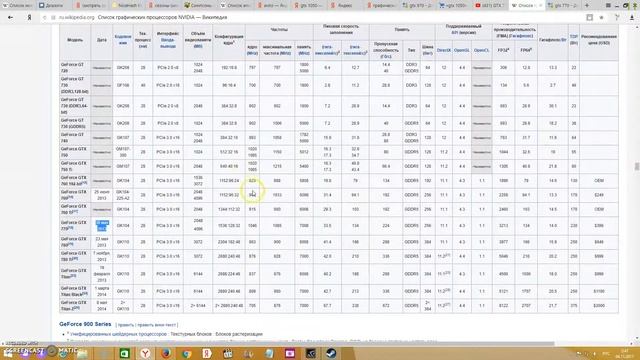This screenshot has width=640, height=360.
Task: Click the 'GeForce 900 Series' heading
Action: [x=85, y=324]
